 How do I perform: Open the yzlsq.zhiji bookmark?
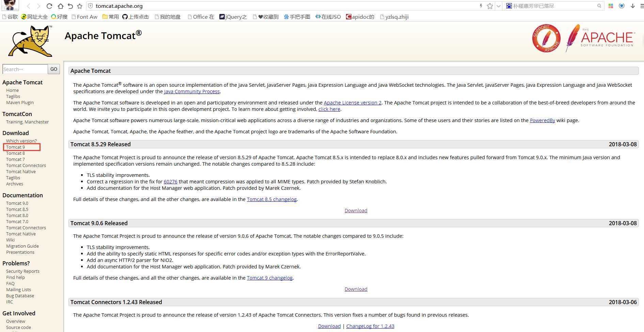tap(394, 17)
